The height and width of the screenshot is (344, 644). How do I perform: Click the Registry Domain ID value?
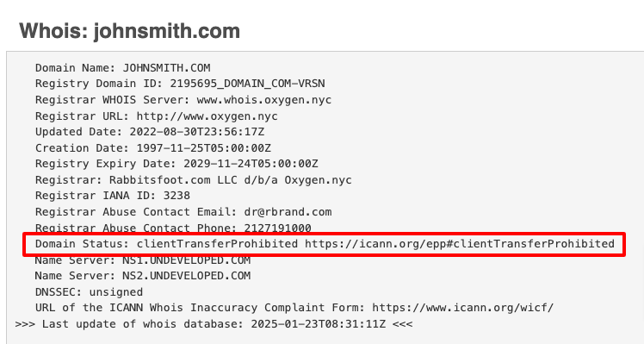248,84
